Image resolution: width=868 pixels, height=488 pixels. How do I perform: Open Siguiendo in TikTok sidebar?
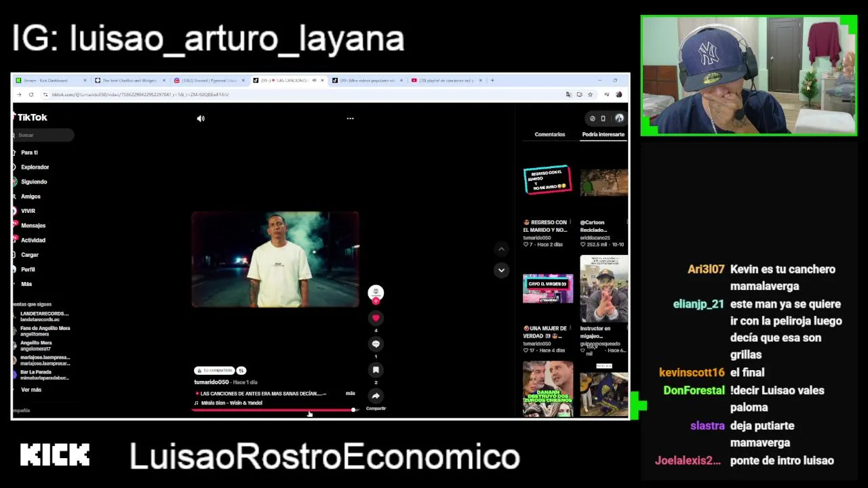click(33, 182)
